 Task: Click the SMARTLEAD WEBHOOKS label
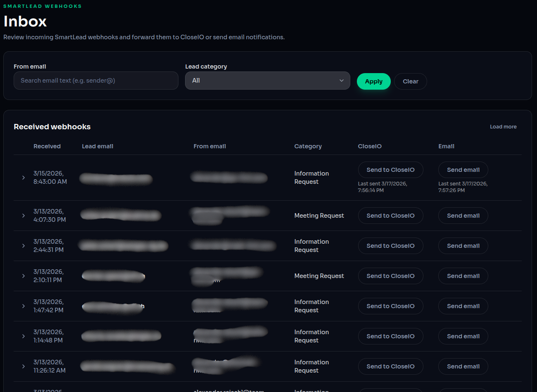[x=43, y=6]
